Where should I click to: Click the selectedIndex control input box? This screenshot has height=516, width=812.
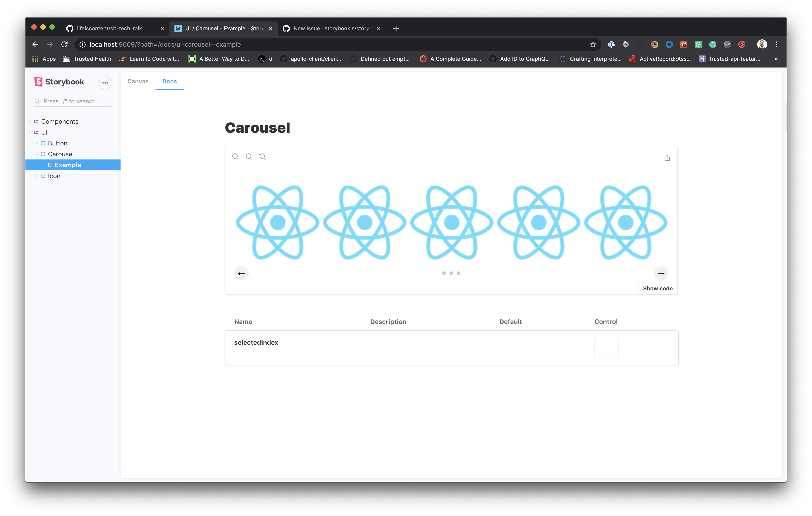pos(606,347)
